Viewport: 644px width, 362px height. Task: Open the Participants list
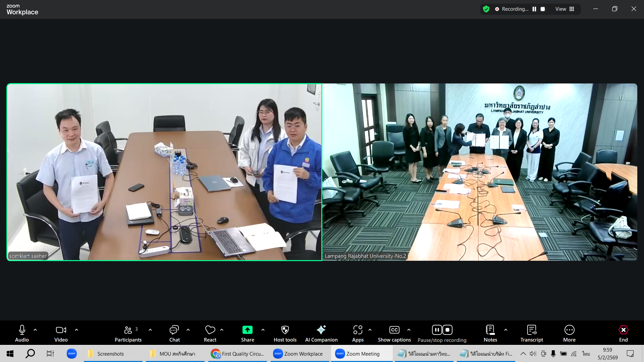128,330
